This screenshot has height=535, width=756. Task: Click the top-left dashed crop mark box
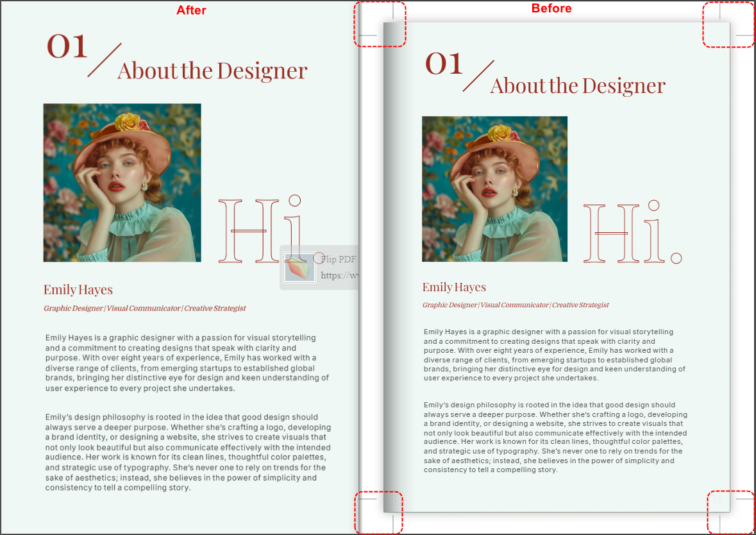[380, 24]
